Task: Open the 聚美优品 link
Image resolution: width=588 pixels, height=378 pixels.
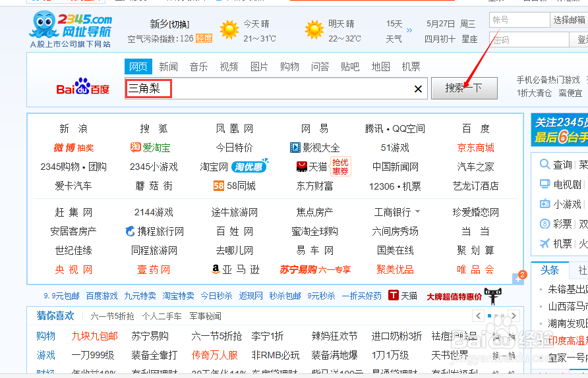Action: tap(395, 269)
